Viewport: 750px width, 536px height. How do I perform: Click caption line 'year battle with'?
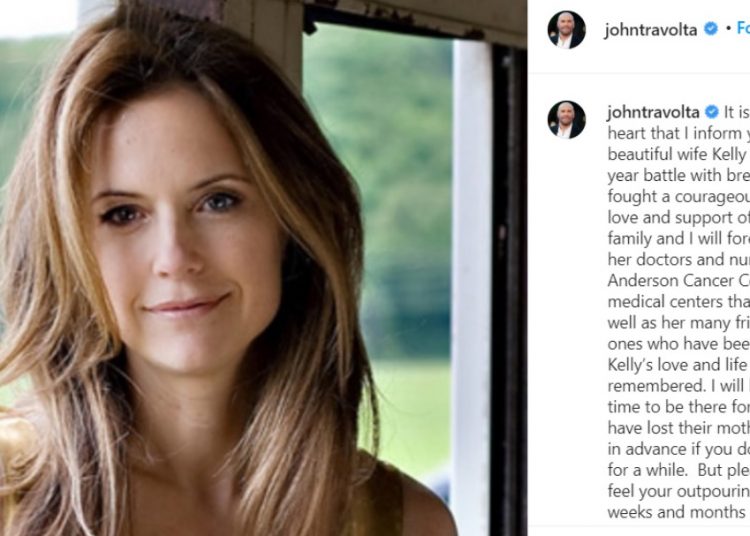(x=679, y=175)
